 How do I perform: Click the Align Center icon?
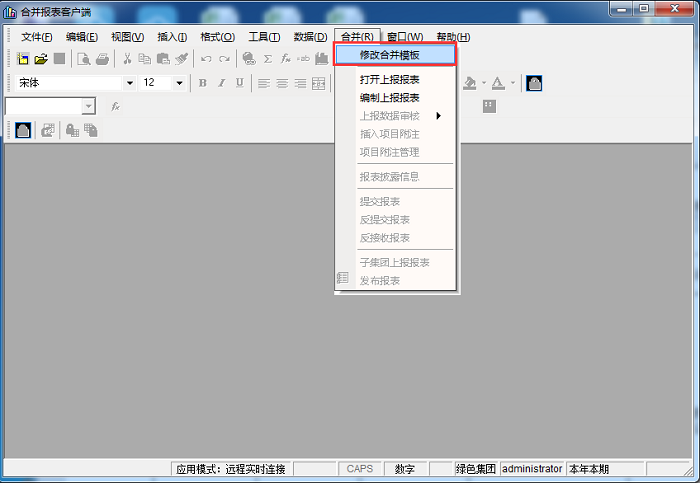pos(282,83)
